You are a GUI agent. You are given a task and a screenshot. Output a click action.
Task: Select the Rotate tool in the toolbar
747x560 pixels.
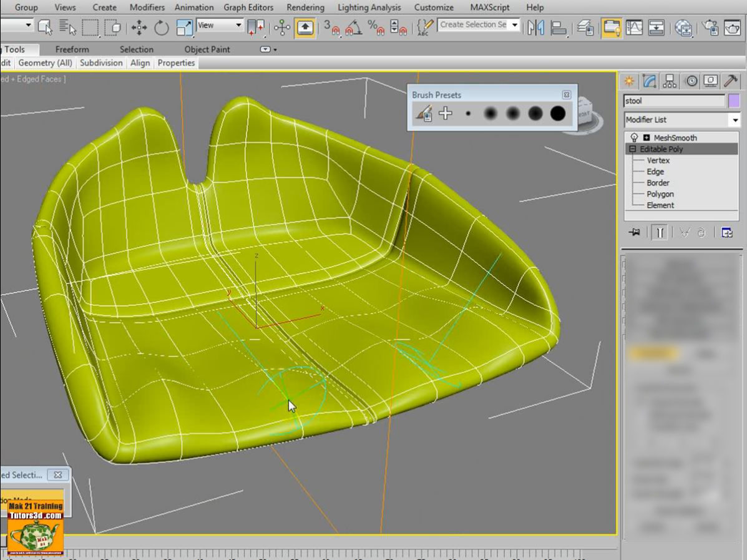coord(162,27)
